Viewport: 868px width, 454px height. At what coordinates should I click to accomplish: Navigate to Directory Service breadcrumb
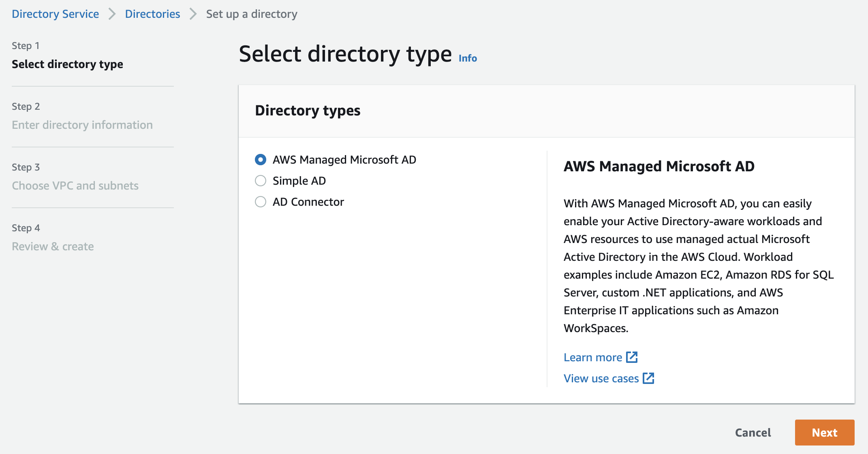(56, 14)
